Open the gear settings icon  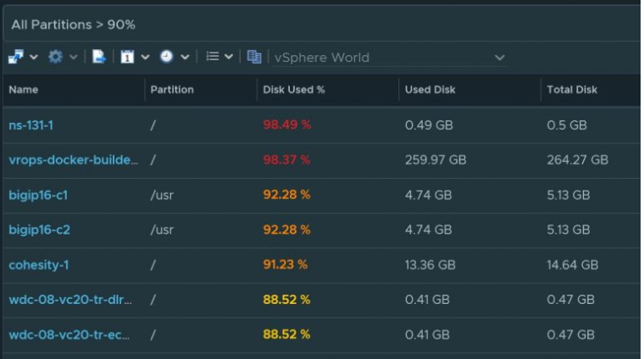[55, 57]
